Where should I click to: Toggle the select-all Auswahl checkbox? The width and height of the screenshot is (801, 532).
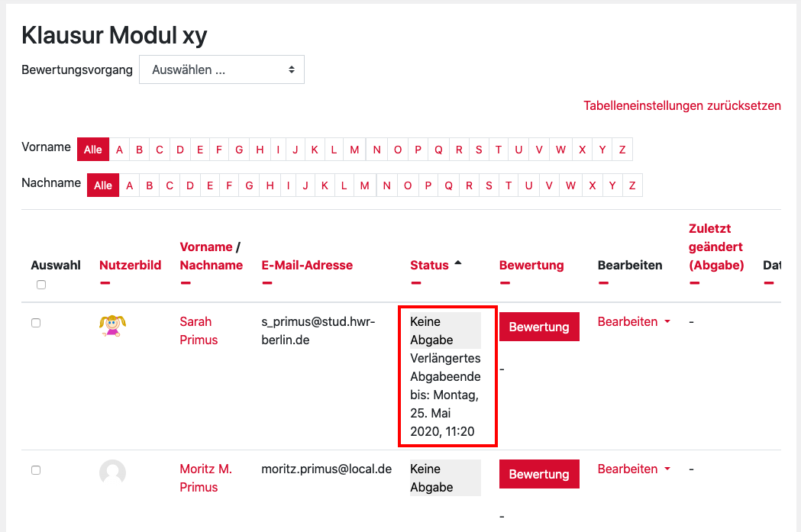coord(41,285)
